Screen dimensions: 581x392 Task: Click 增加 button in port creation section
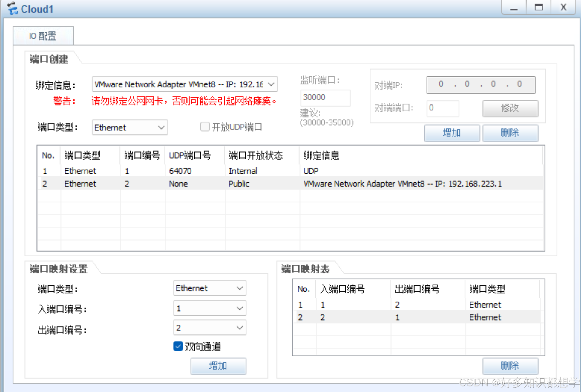coord(452,133)
